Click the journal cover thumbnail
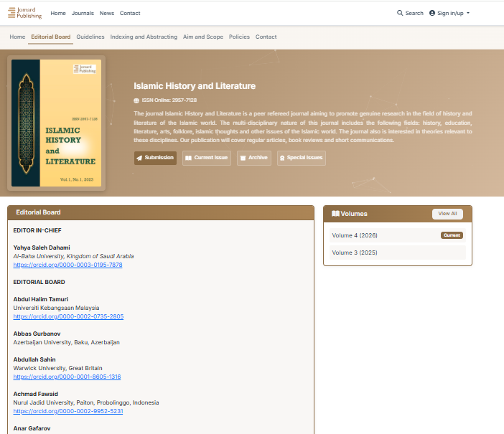The image size is (504, 434). point(56,123)
